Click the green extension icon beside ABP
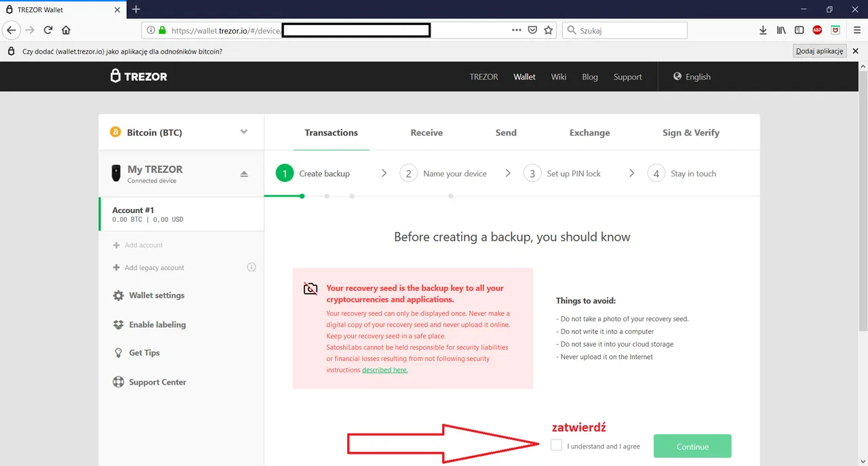 (x=835, y=30)
